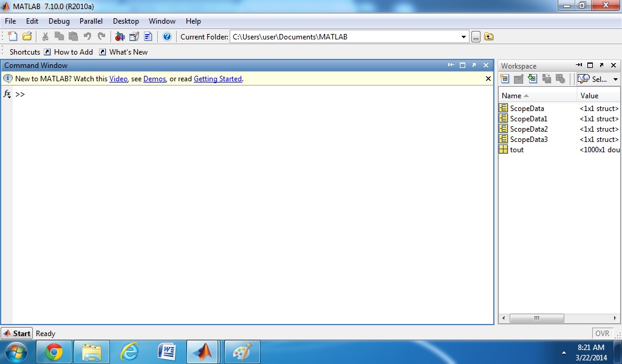This screenshot has height=364, width=622.
Task: Click the Open file folder icon
Action: coord(27,36)
